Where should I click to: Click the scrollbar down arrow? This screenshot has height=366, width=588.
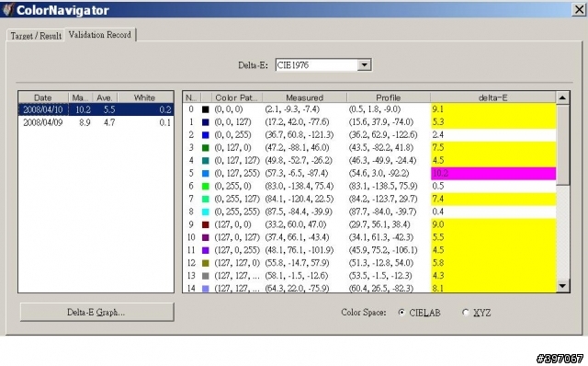[x=562, y=286]
